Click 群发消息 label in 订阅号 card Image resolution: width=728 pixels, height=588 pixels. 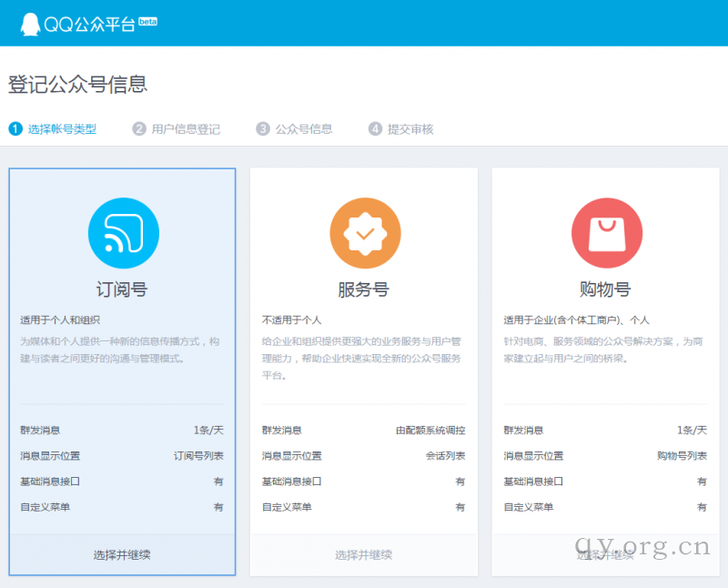tap(40, 431)
